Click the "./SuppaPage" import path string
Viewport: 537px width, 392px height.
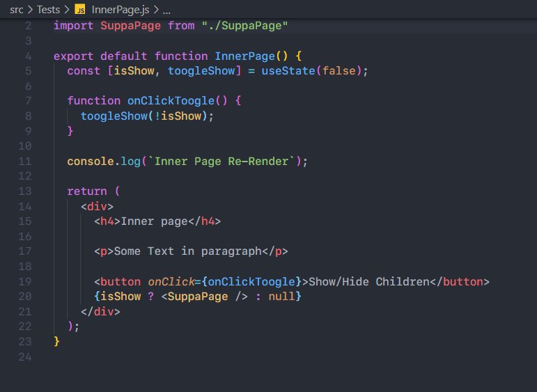(244, 26)
